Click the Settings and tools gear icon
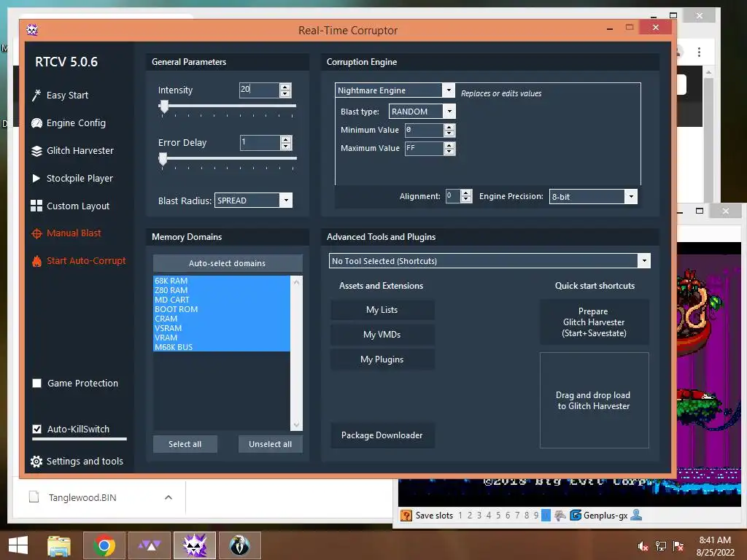 [36, 462]
